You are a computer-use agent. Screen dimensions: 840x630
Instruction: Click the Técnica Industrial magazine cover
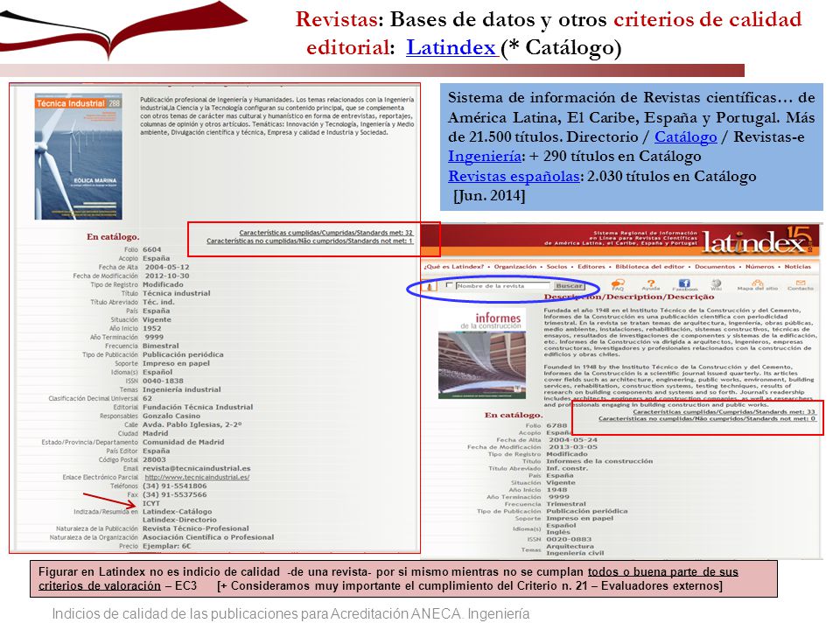click(x=78, y=157)
